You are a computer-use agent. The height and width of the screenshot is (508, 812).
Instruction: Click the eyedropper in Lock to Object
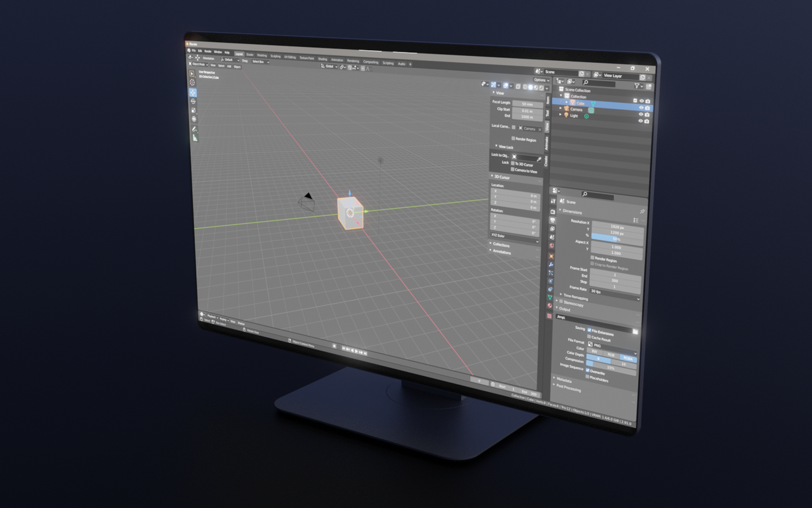(539, 159)
